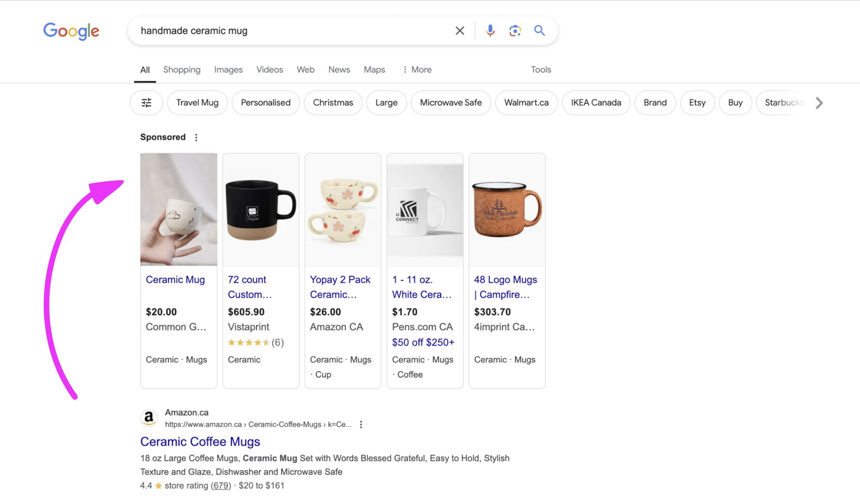Select the Walmart.ca filter chip
The height and width of the screenshot is (504, 860).
[x=527, y=103]
